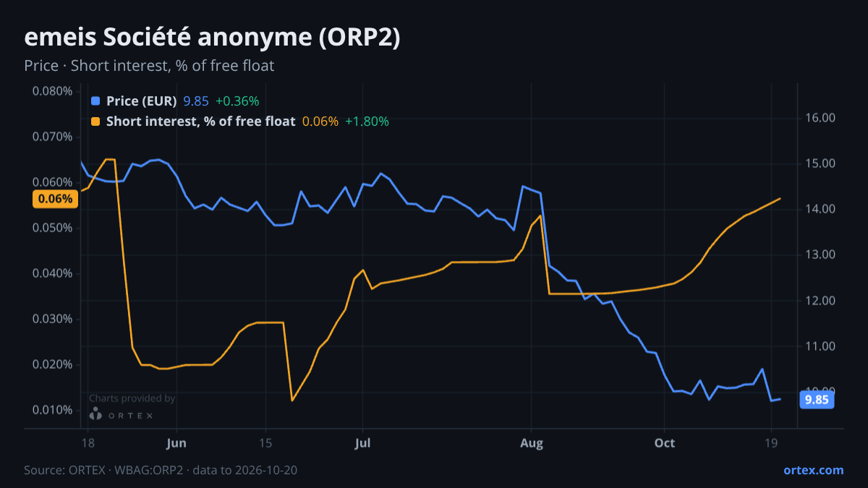
Task: Click the 0.040% left axis label
Action: point(52,273)
